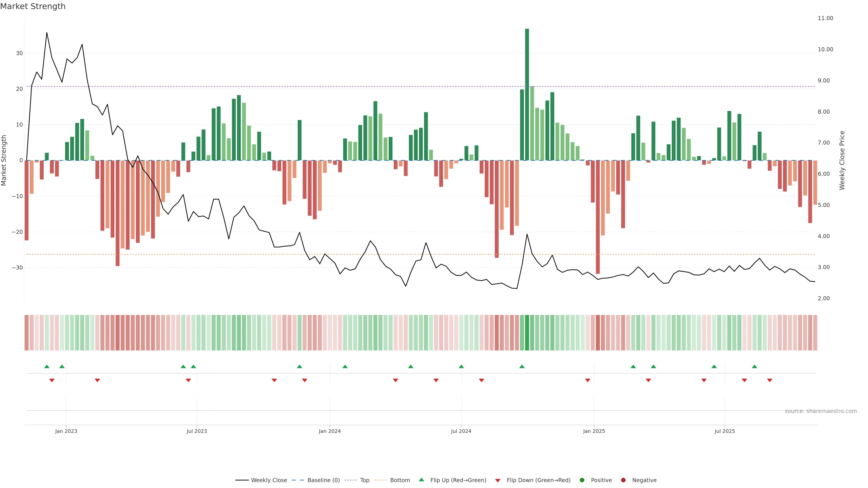Click the Bottom legend line swatch
Viewport: 868px width, 488px height.
(380, 480)
